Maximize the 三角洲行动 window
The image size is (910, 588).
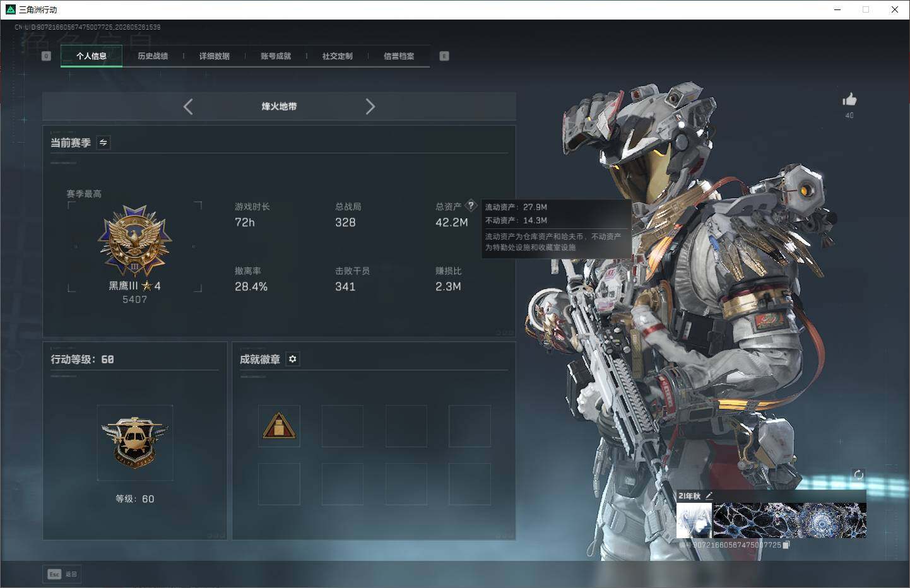point(866,9)
